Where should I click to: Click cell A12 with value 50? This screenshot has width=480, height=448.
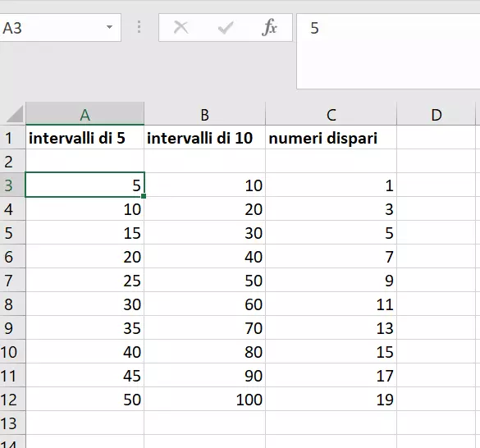click(x=85, y=399)
